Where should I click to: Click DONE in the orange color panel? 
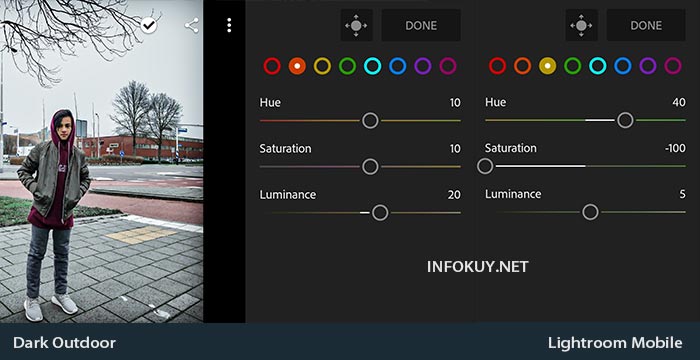click(x=421, y=25)
